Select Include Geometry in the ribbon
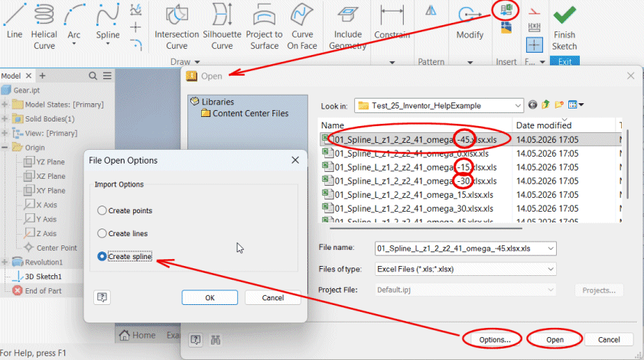Screen dimensions: 644x360 pos(347,26)
